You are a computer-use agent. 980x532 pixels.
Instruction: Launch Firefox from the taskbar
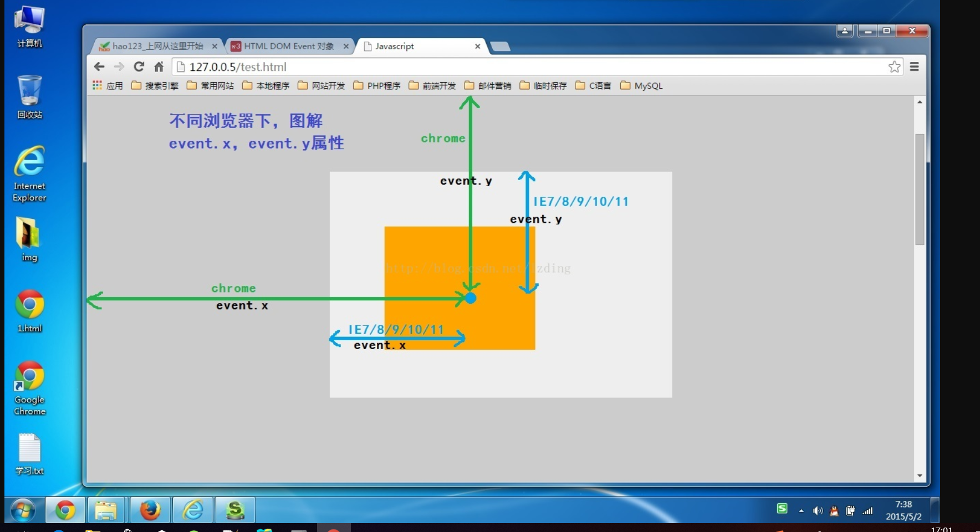pyautogui.click(x=150, y=510)
